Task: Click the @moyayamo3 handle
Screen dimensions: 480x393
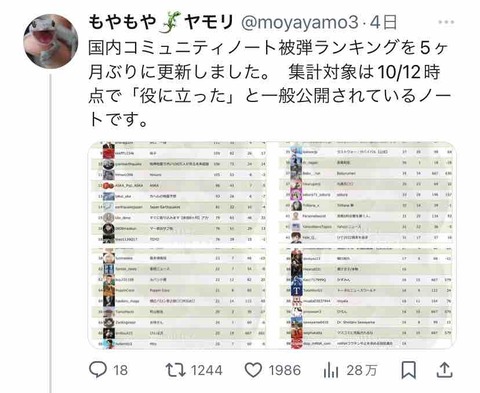Action: (299, 23)
